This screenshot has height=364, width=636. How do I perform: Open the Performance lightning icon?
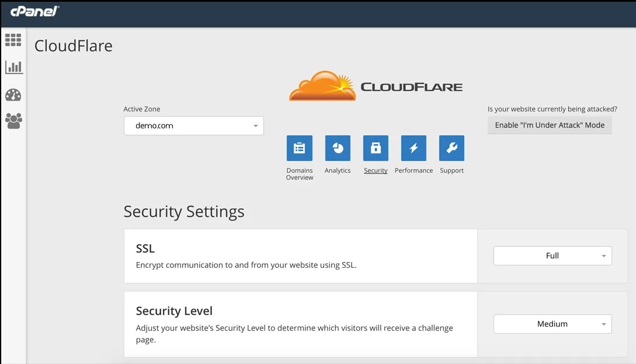(413, 148)
